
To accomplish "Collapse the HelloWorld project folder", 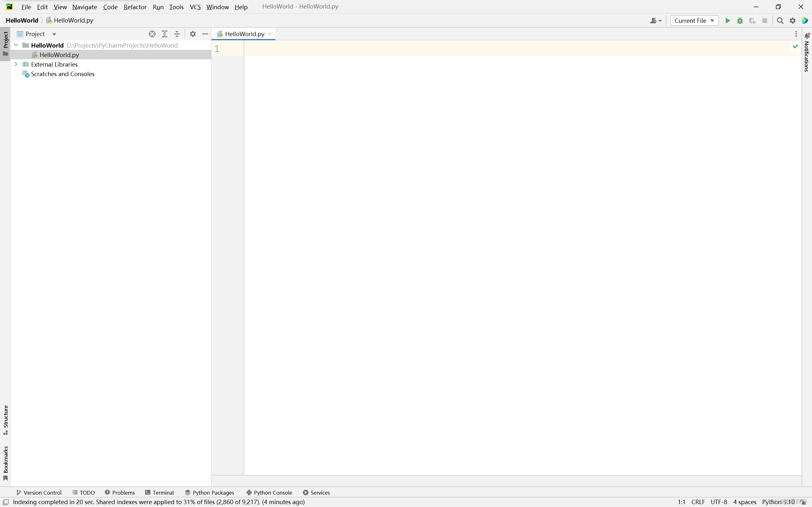I will coord(16,45).
